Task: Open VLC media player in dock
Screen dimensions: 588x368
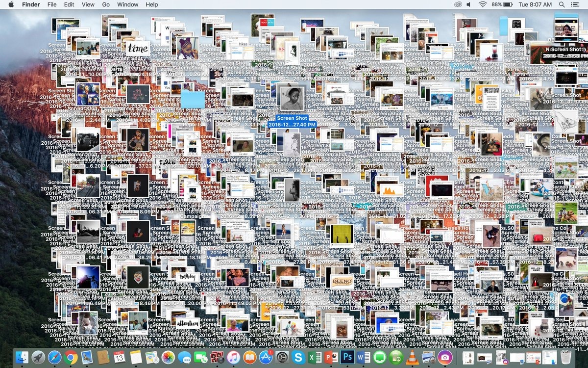Action: [412, 358]
